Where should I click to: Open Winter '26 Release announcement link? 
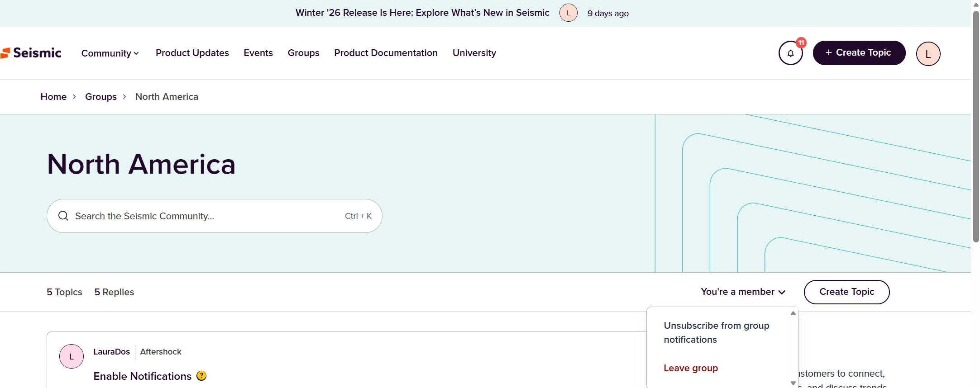(422, 13)
